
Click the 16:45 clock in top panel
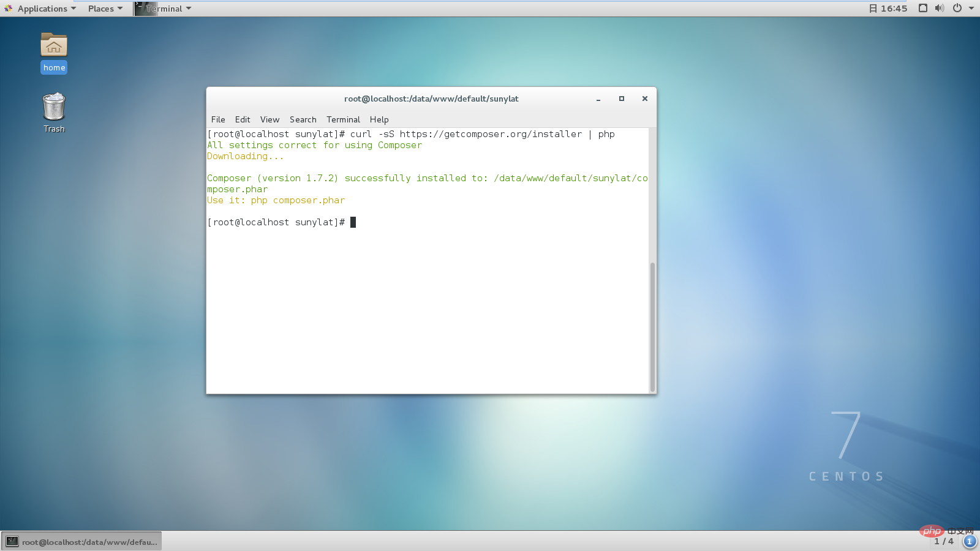(894, 9)
